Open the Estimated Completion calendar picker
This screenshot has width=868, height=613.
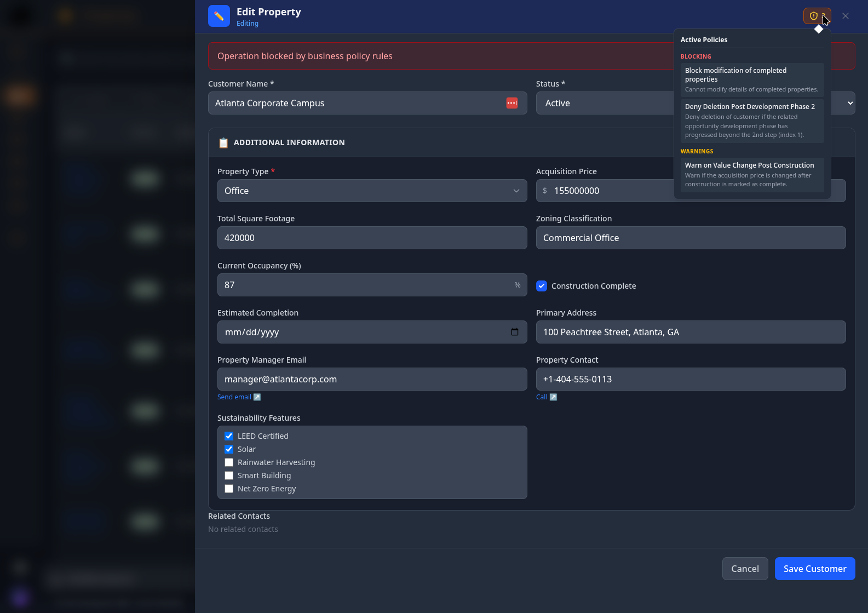click(x=514, y=332)
